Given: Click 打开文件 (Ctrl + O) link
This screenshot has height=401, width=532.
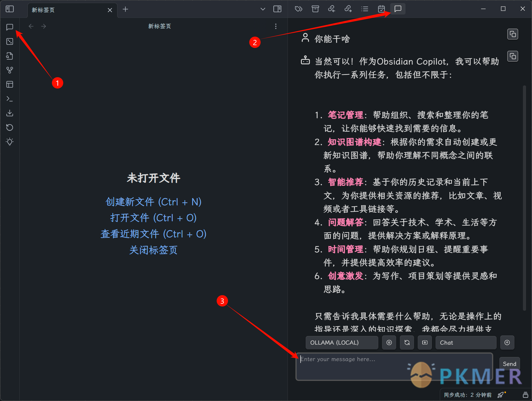Looking at the screenshot, I should click(x=153, y=218).
